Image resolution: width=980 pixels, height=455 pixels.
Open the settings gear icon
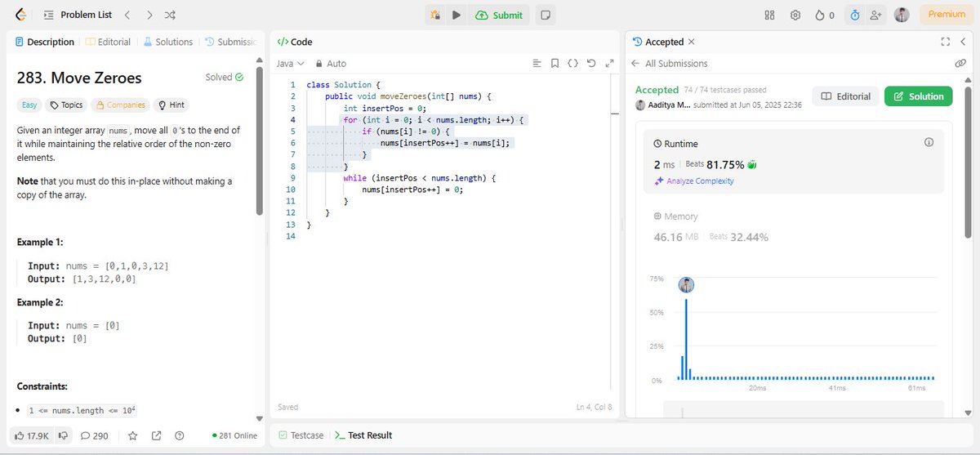point(795,15)
